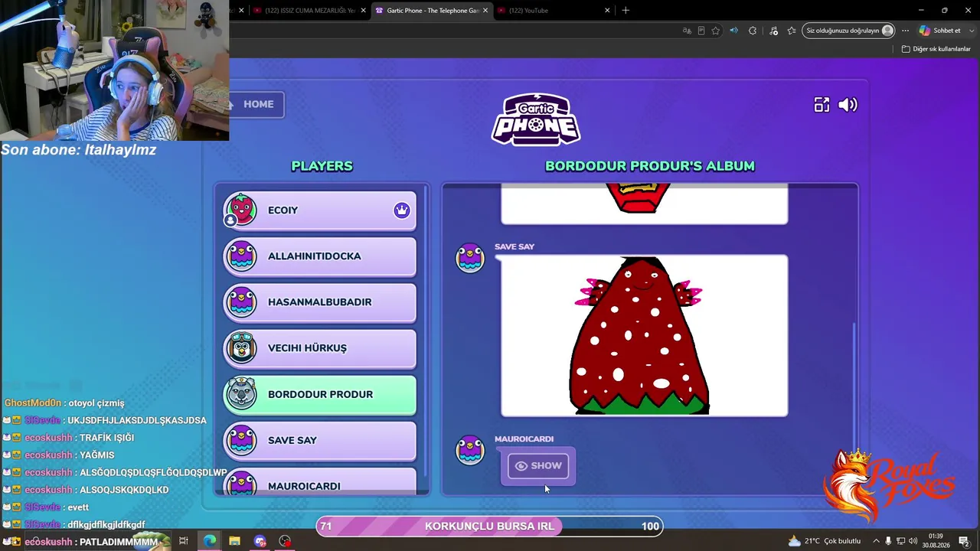Select player VECIHI HÜRKUŞ in the list
The image size is (980, 551).
coord(320,348)
